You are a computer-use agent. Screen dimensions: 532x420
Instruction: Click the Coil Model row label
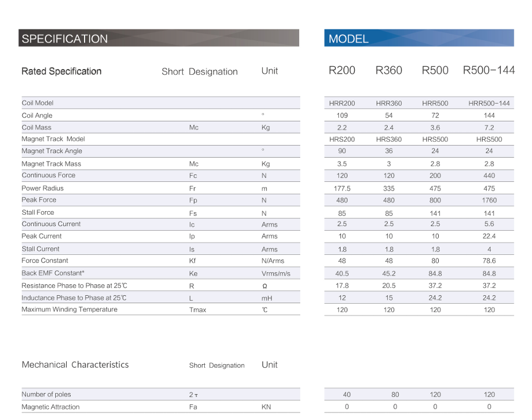[x=37, y=103]
